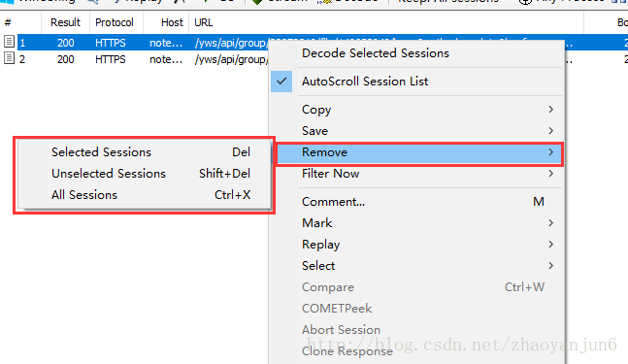Toggle the AutoScroll Session List checkmark
The width and height of the screenshot is (628, 364).
(281, 82)
